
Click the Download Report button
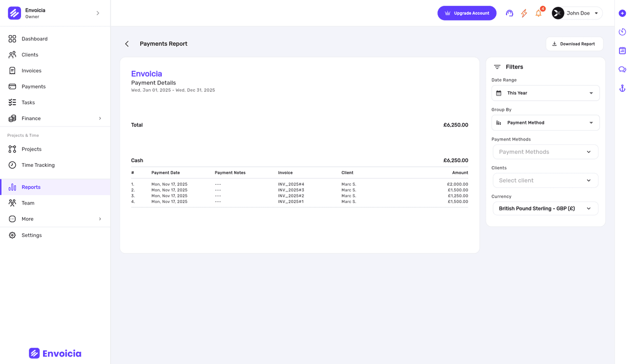point(574,44)
